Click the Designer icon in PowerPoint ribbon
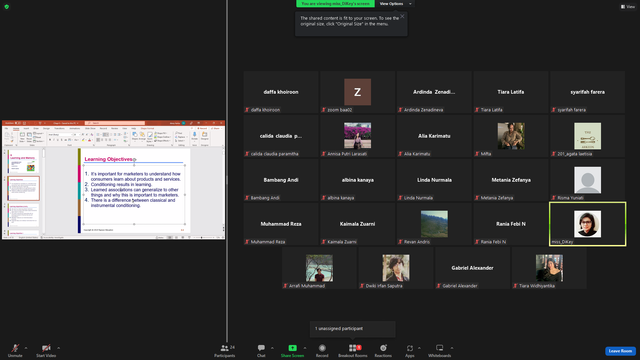This screenshot has width=640, height=360. tap(204, 135)
